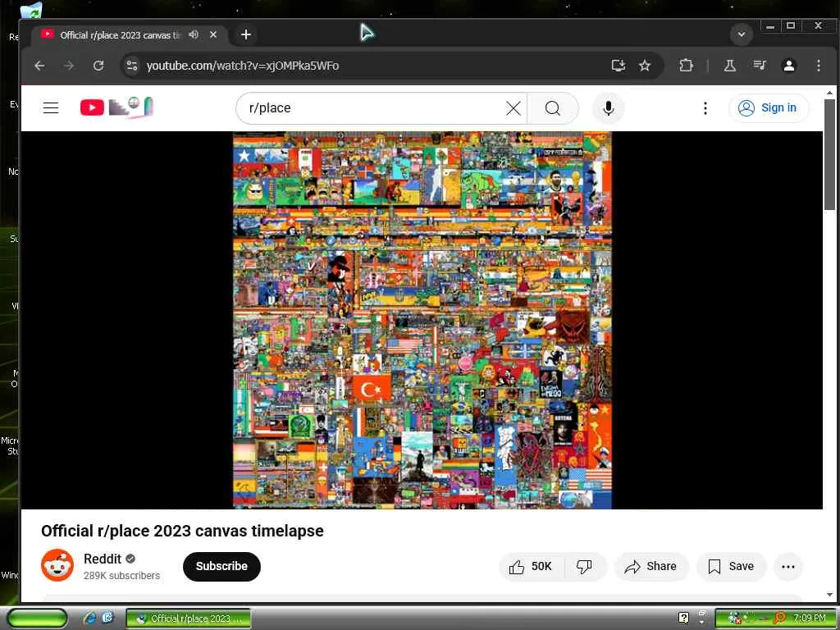Click the video title text
840x630 pixels.
[182, 531]
